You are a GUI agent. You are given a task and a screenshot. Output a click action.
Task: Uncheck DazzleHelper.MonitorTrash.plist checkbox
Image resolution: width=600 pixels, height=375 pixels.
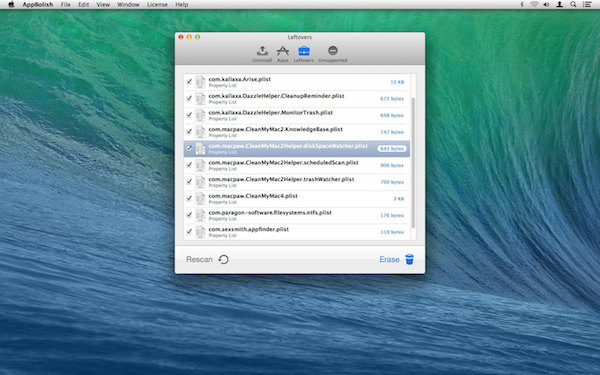click(x=189, y=115)
